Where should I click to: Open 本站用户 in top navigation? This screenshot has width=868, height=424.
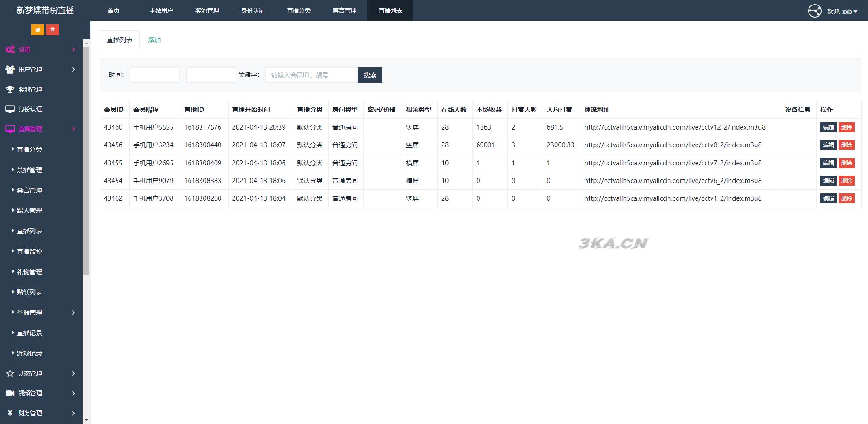pyautogui.click(x=161, y=10)
